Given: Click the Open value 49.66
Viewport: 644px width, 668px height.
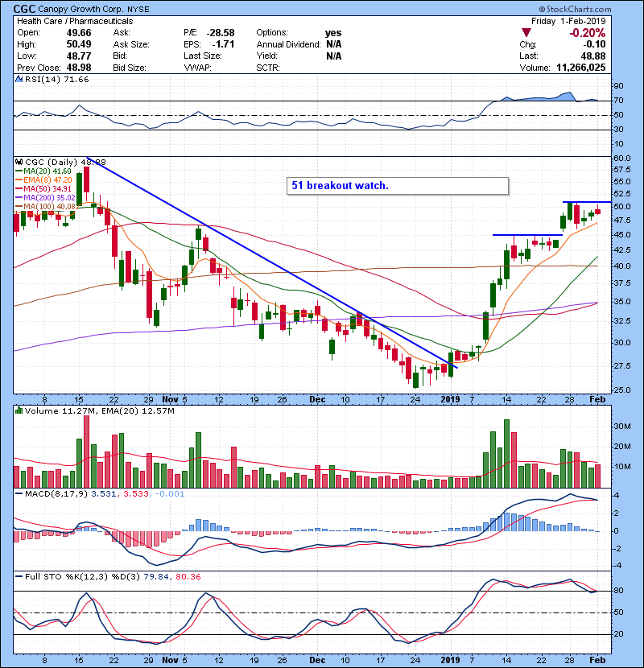Looking at the screenshot, I should point(79,33).
